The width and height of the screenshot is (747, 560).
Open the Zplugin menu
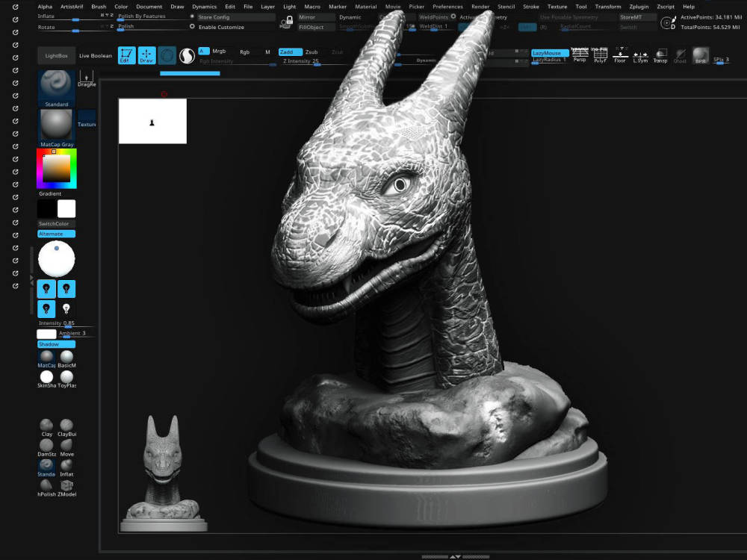pyautogui.click(x=639, y=7)
